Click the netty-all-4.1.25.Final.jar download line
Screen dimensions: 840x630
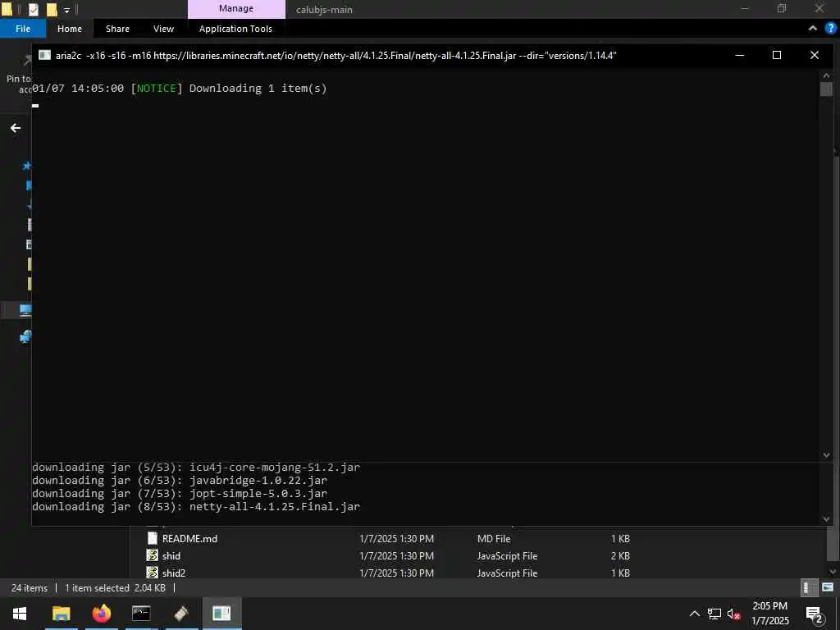point(196,506)
